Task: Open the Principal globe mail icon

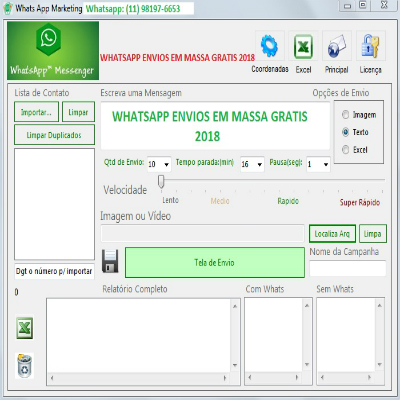Action: coord(337,46)
